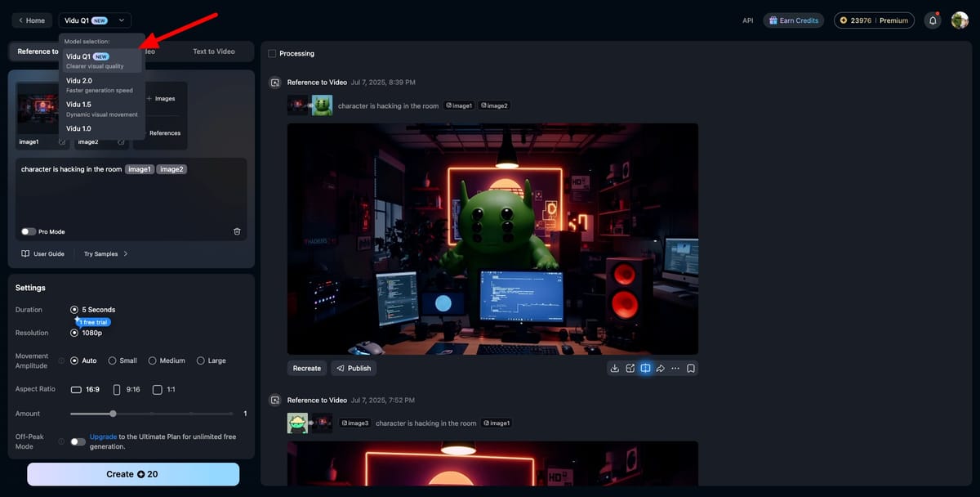Edit image1 reference via its pencil icon
The image size is (980, 497).
tap(63, 141)
